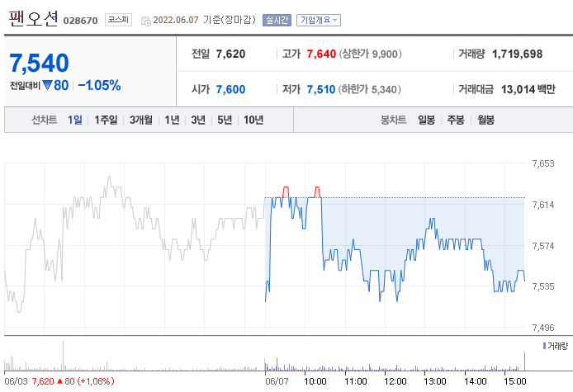Click the opening price 7,600
The height and width of the screenshot is (392, 573).
click(x=230, y=89)
